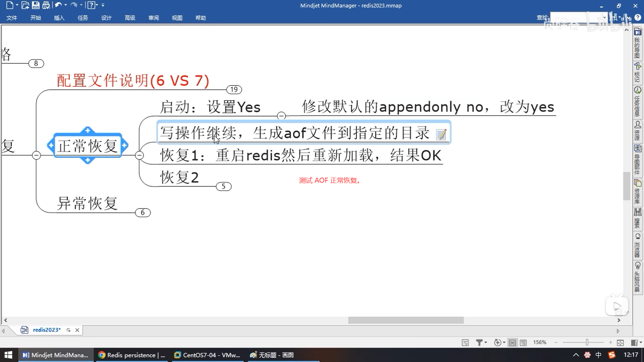Click the filter funnel icon in status bar
This screenshot has width=644, height=362.
(x=479, y=342)
